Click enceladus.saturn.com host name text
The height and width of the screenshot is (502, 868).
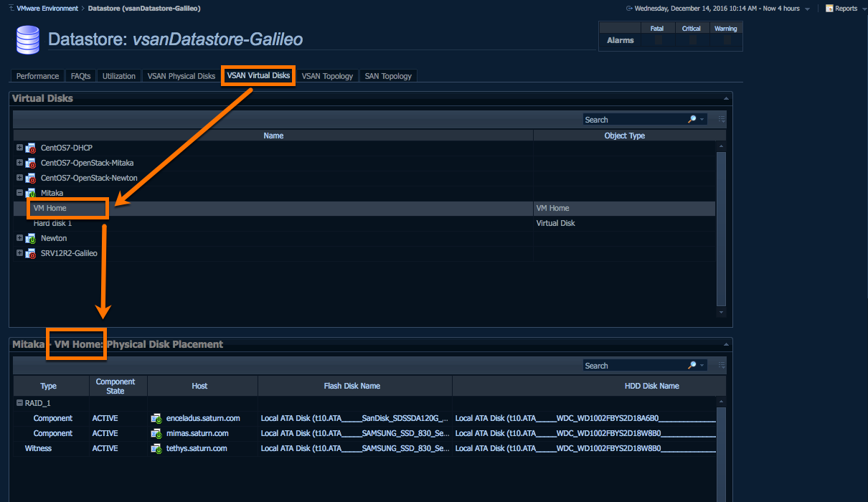pos(203,418)
